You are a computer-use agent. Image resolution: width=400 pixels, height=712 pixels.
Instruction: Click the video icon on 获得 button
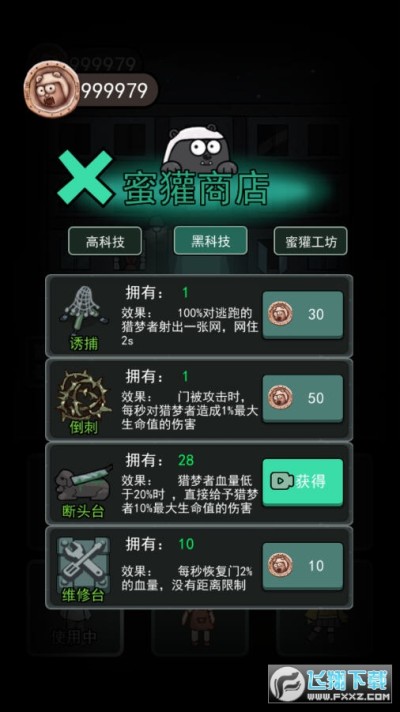[281, 481]
